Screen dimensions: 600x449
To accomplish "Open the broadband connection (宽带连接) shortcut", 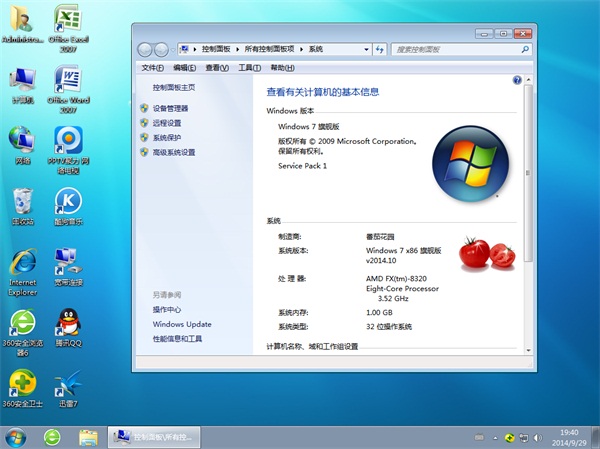I will coord(68,267).
